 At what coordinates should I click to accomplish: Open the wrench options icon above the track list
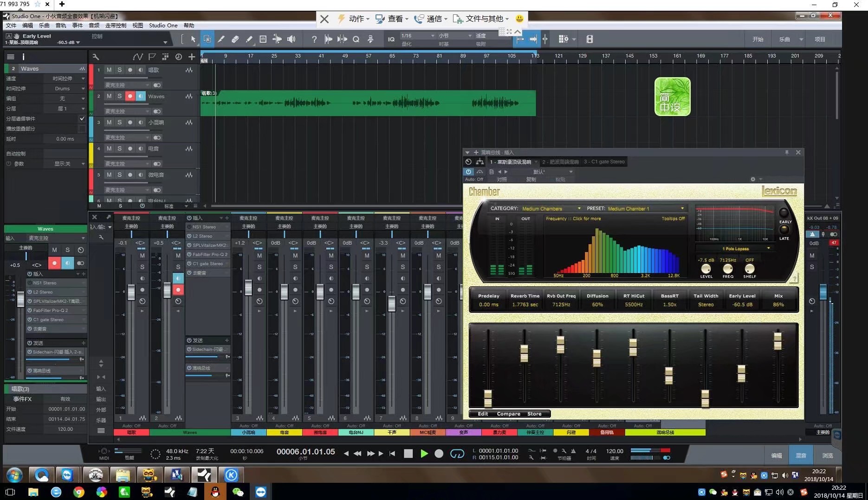pos(96,57)
